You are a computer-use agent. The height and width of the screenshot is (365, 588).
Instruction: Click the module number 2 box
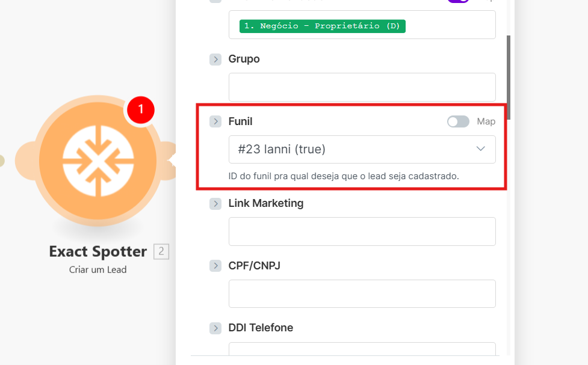pyautogui.click(x=161, y=251)
